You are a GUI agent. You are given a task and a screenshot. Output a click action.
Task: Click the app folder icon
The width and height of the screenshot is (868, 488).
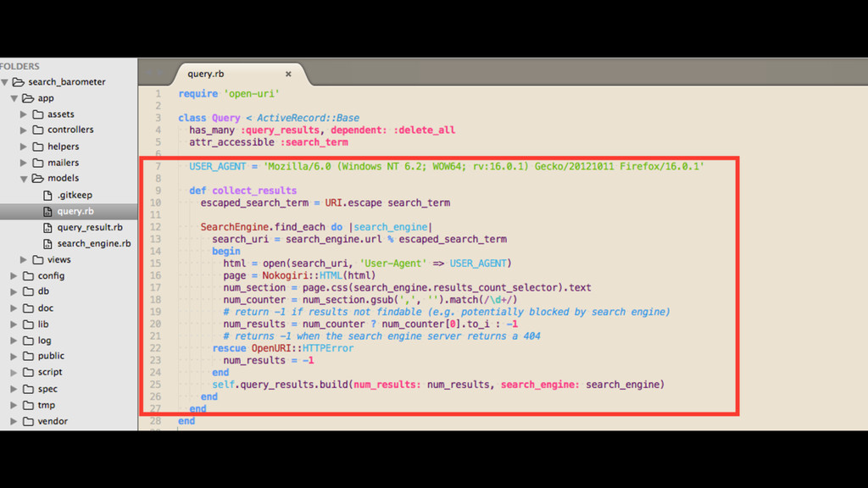(x=28, y=98)
